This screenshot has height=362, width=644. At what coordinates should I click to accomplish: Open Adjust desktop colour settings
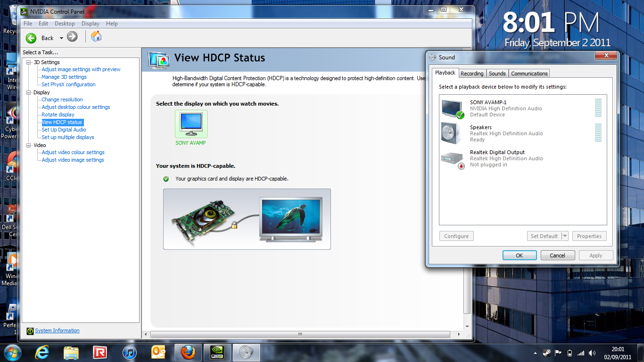[76, 107]
